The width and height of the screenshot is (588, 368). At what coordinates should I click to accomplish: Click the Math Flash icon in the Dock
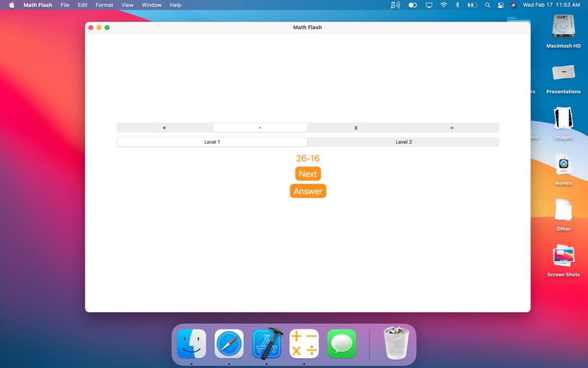(x=304, y=344)
